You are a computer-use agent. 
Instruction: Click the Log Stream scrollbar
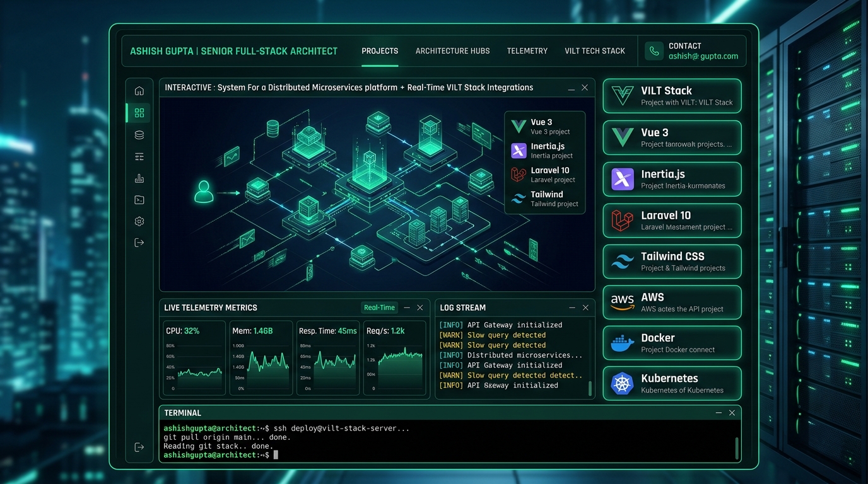coord(590,388)
